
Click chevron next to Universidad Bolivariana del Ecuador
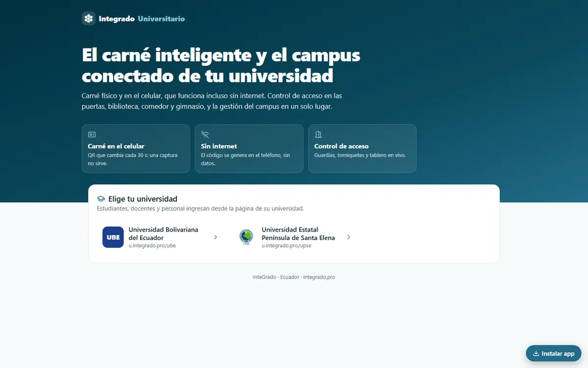click(216, 237)
